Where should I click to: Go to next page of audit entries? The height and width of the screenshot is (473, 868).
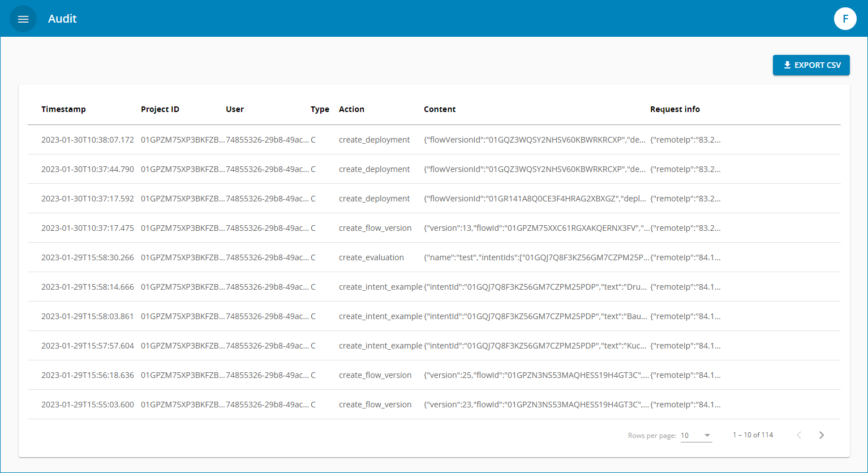pos(822,435)
